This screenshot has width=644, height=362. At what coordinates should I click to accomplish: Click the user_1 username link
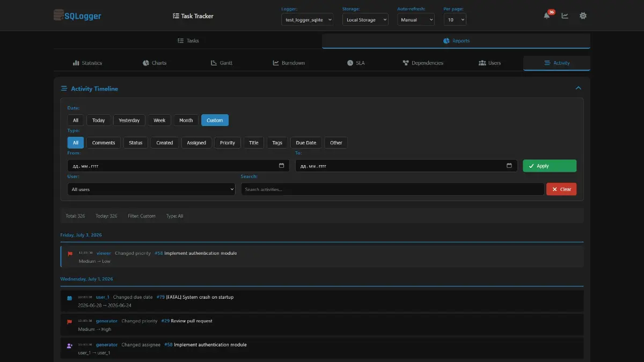pyautogui.click(x=103, y=297)
